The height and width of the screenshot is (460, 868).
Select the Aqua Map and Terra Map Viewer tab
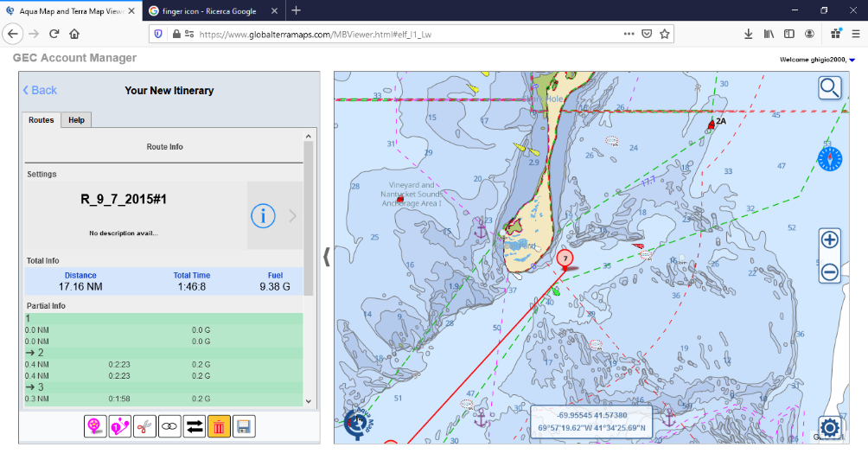[x=71, y=10]
